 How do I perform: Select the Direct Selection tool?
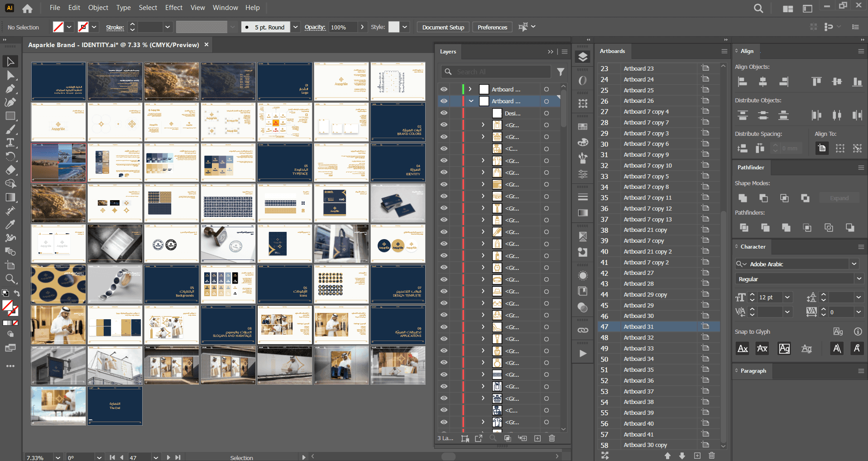coord(10,75)
